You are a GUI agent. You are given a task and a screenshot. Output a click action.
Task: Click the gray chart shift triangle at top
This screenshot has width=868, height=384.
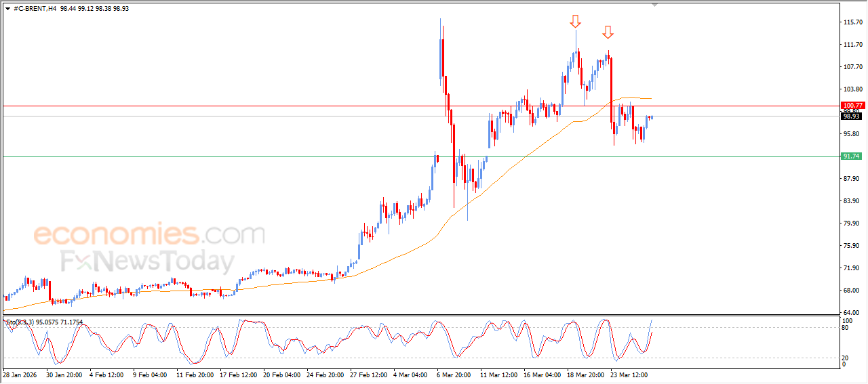(654, 5)
